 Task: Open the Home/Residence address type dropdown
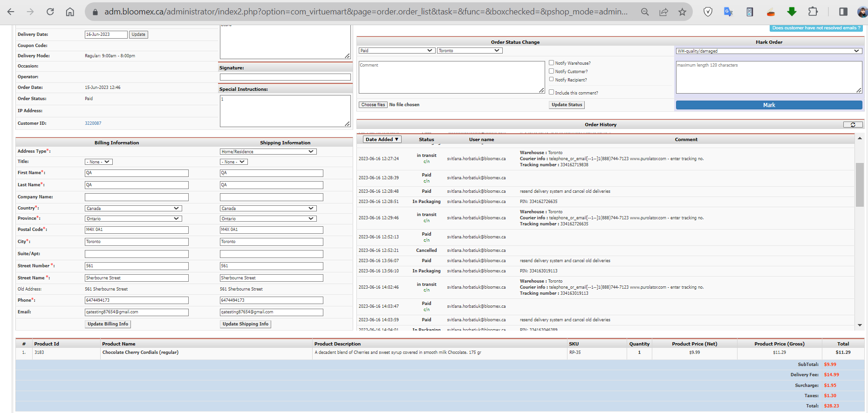tap(268, 151)
